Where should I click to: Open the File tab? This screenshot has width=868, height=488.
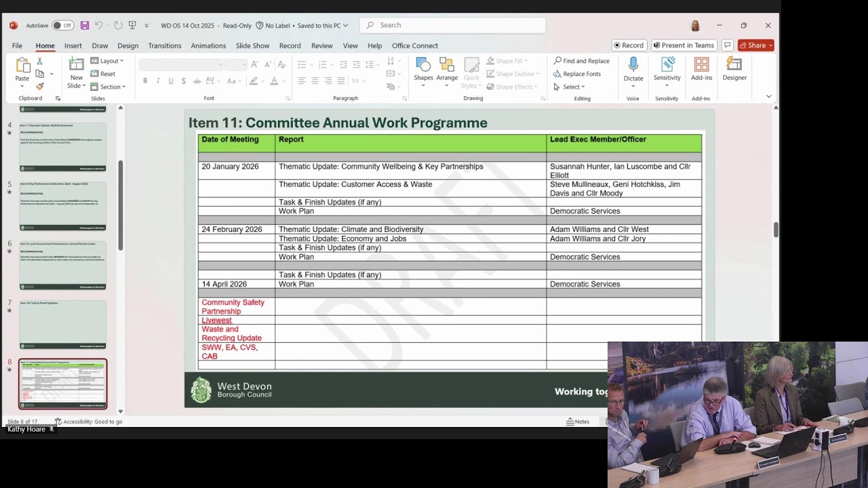coord(17,45)
